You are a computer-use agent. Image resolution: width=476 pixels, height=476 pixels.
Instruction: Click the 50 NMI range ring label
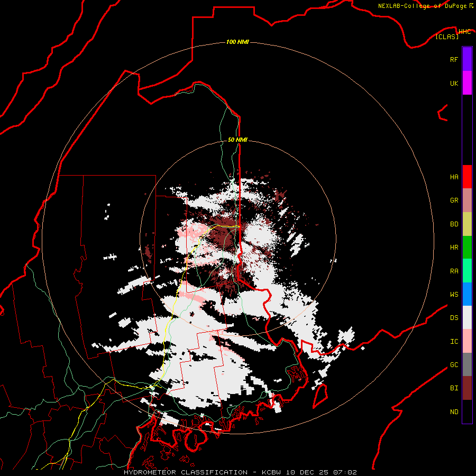point(237,140)
